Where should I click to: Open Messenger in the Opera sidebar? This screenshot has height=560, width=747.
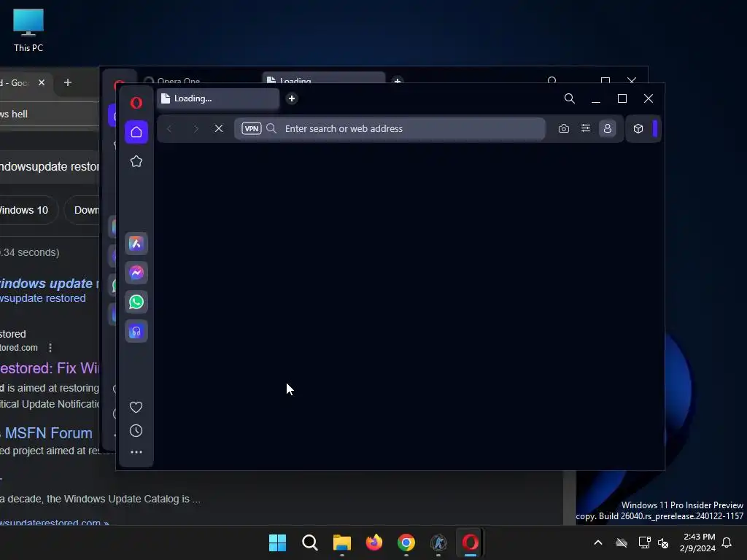point(136,273)
